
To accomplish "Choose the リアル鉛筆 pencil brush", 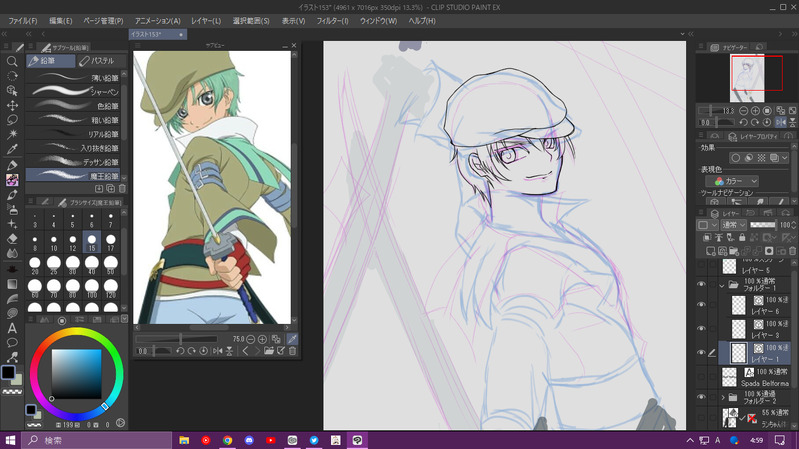I will [73, 134].
